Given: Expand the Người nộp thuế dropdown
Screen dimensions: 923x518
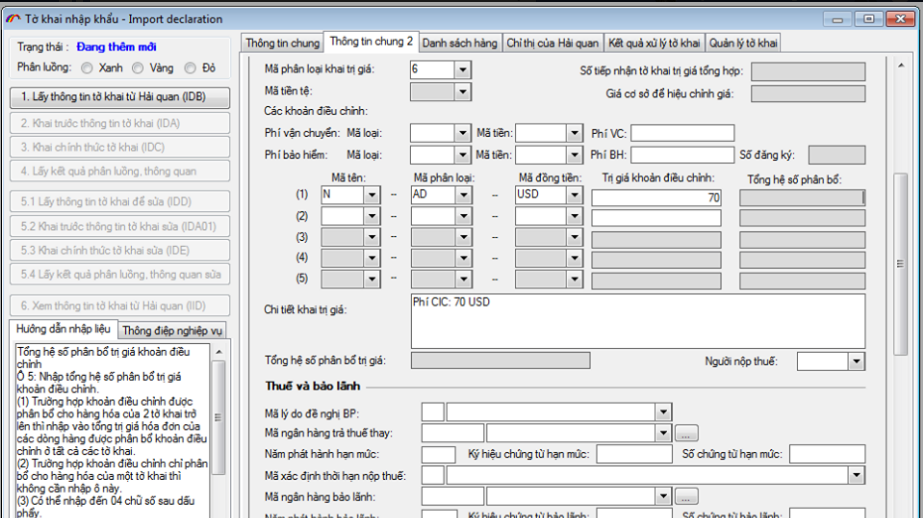Looking at the screenshot, I should [859, 362].
